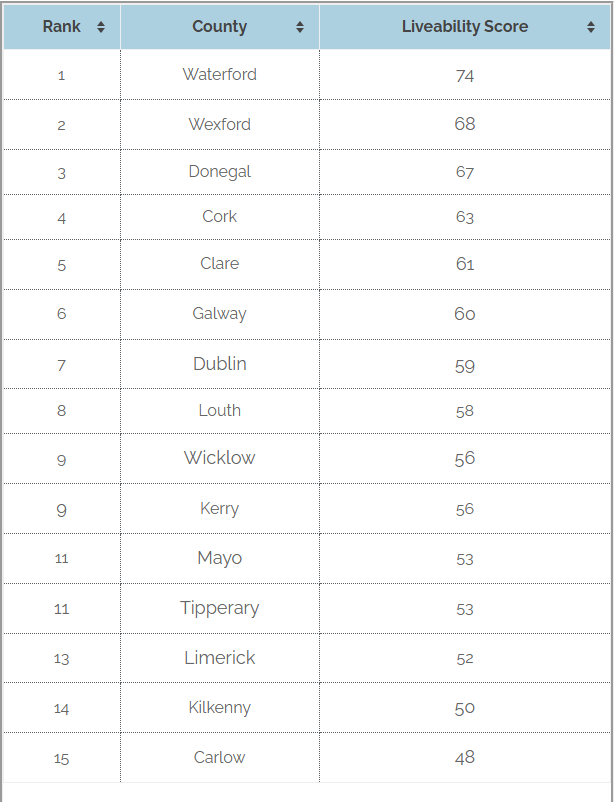The height and width of the screenshot is (802, 616).
Task: Select the Kilkenny county cell
Action: (x=220, y=708)
